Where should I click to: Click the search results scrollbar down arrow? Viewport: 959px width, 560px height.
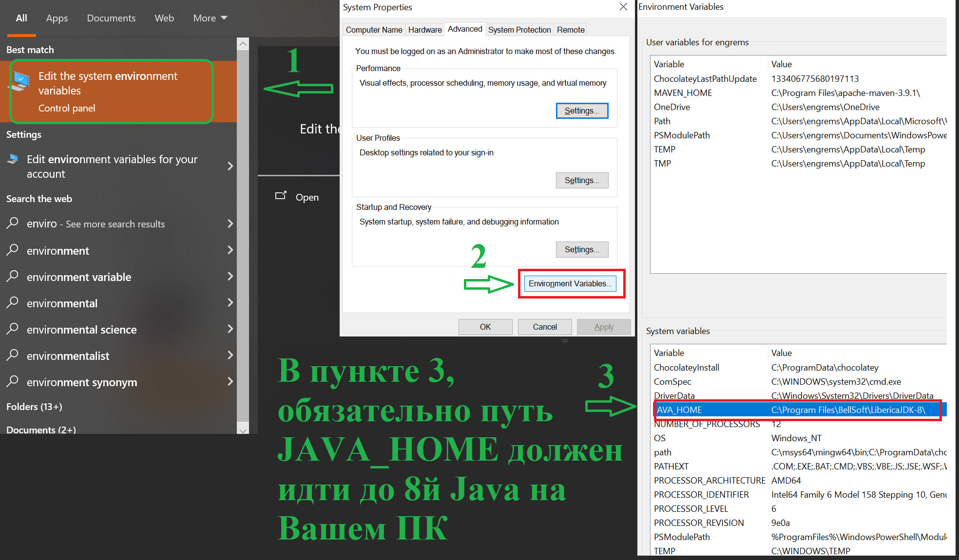(x=243, y=429)
